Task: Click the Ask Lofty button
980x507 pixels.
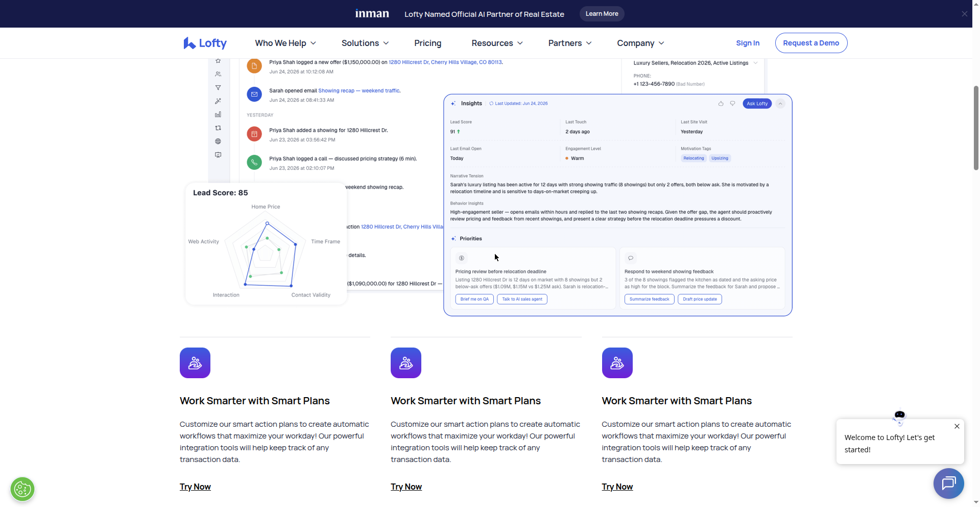Action: pos(757,104)
